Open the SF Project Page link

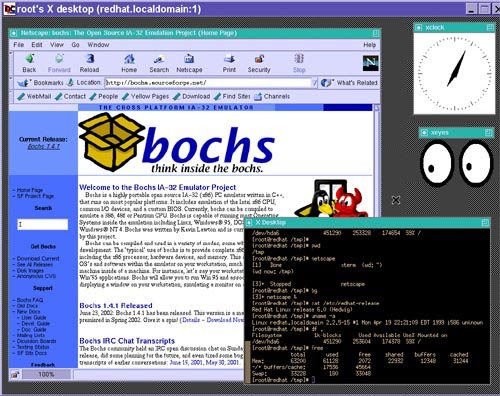[x=35, y=196]
